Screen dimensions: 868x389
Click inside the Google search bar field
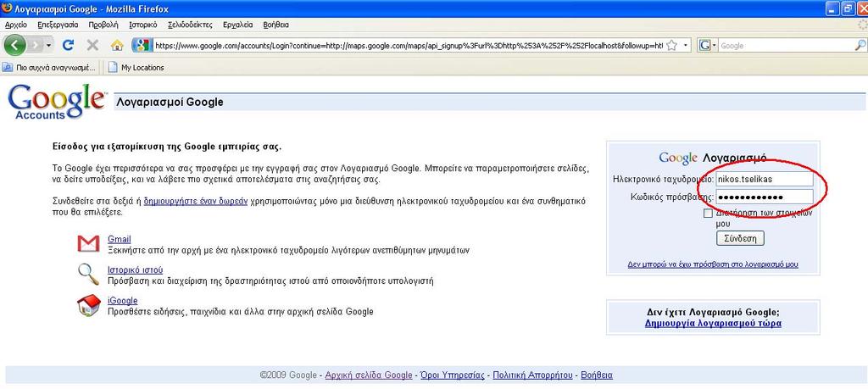click(x=786, y=46)
